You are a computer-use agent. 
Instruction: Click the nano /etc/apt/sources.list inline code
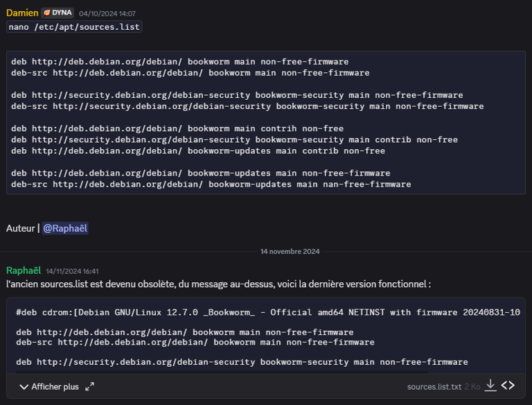pyautogui.click(x=74, y=27)
